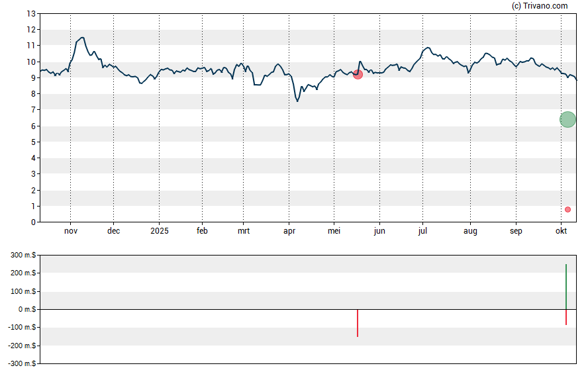Click the small red dot above okt
This screenshot has height=374, width=588.
pos(567,209)
